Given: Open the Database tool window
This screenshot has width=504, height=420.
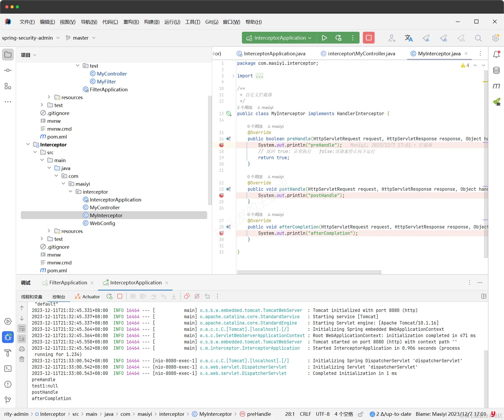Looking at the screenshot, I should point(496,70).
